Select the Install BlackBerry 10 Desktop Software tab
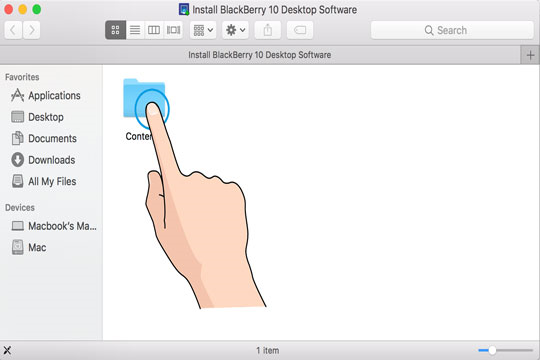 click(x=260, y=55)
